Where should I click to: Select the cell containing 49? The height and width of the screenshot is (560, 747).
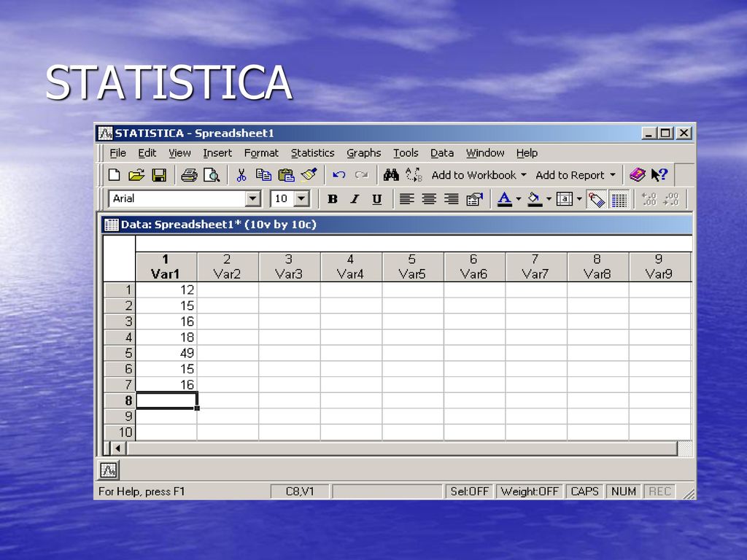(166, 353)
